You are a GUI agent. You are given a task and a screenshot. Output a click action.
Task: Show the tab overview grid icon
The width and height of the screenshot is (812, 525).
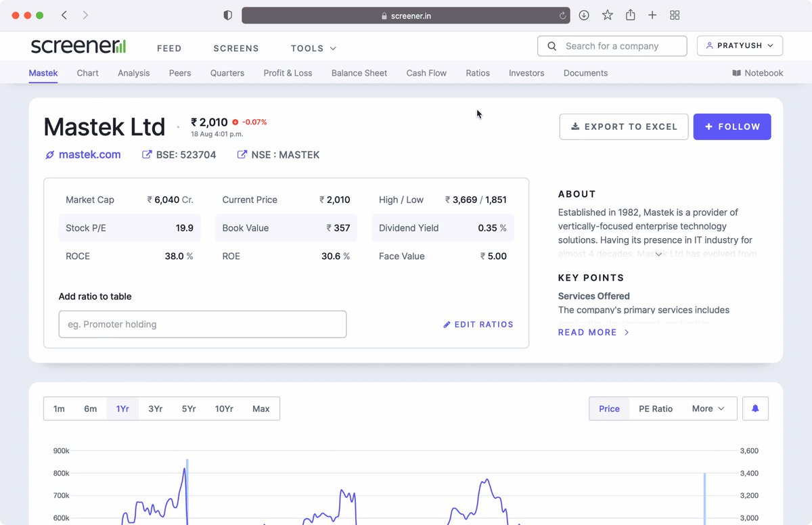pyautogui.click(x=675, y=15)
